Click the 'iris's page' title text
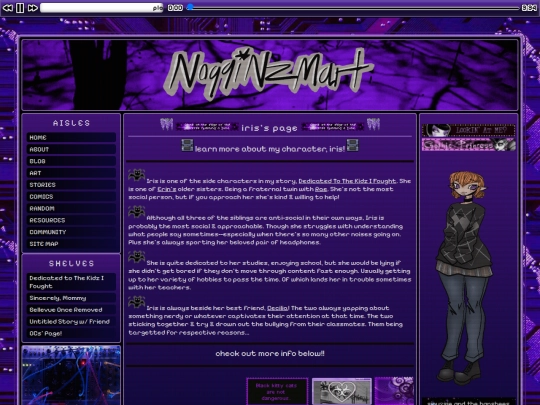The height and width of the screenshot is (405, 540). [x=269, y=128]
